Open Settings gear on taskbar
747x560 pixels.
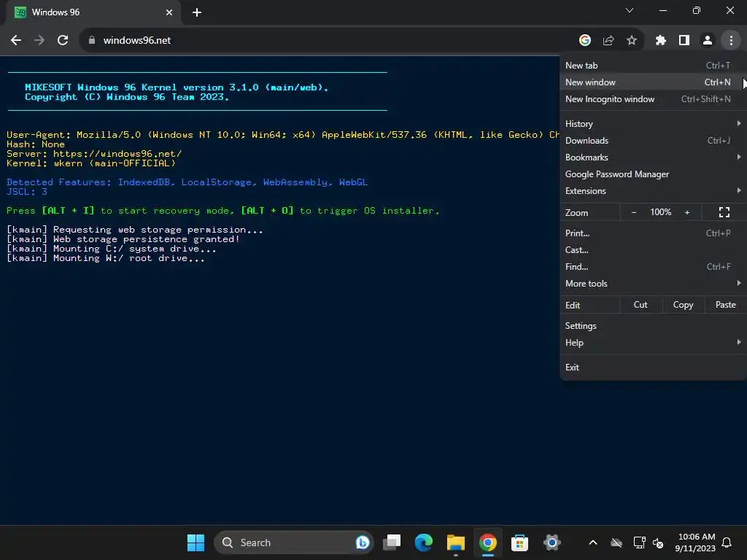coord(551,542)
